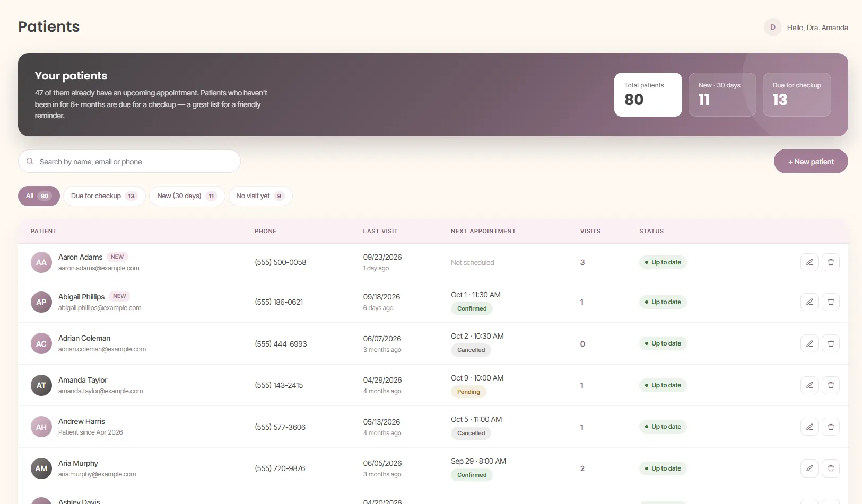Click Oct 9 · 10:00 AM appointment
The width and height of the screenshot is (862, 504).
coord(477,378)
